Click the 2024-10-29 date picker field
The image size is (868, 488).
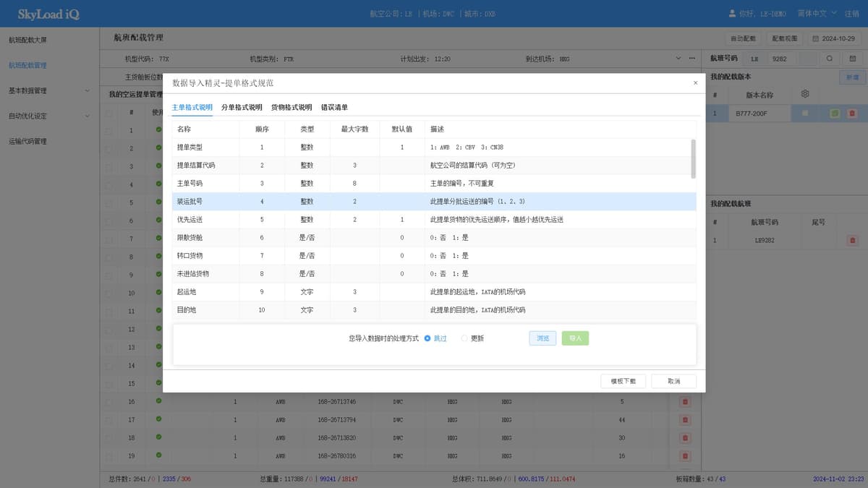tap(834, 38)
